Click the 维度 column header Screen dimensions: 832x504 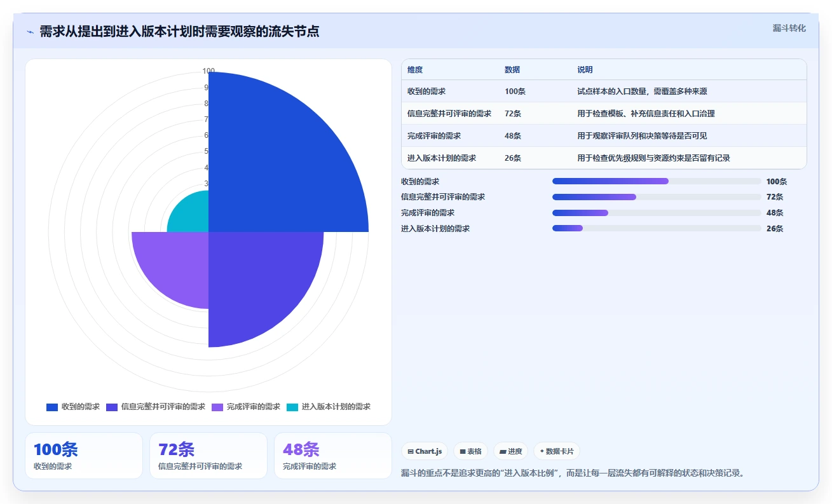click(x=415, y=70)
